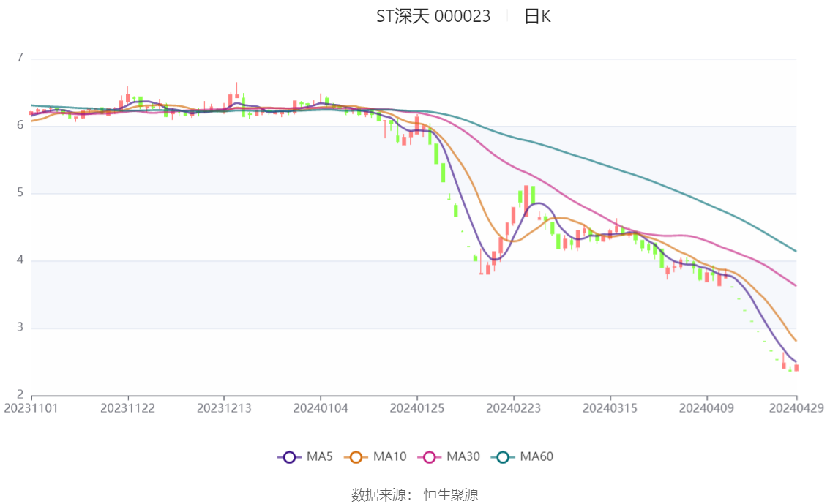The image size is (830, 504).
Task: Click the x-axis date label 20240429
Action: click(796, 409)
